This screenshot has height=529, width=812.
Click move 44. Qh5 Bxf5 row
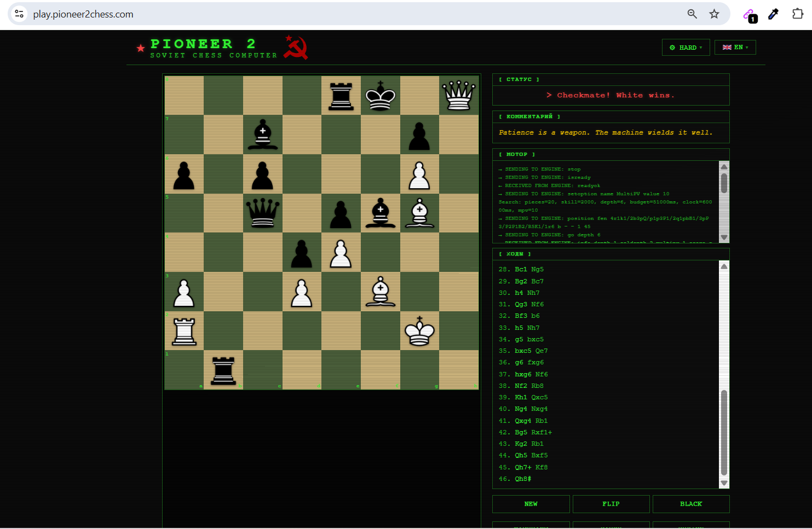point(523,455)
